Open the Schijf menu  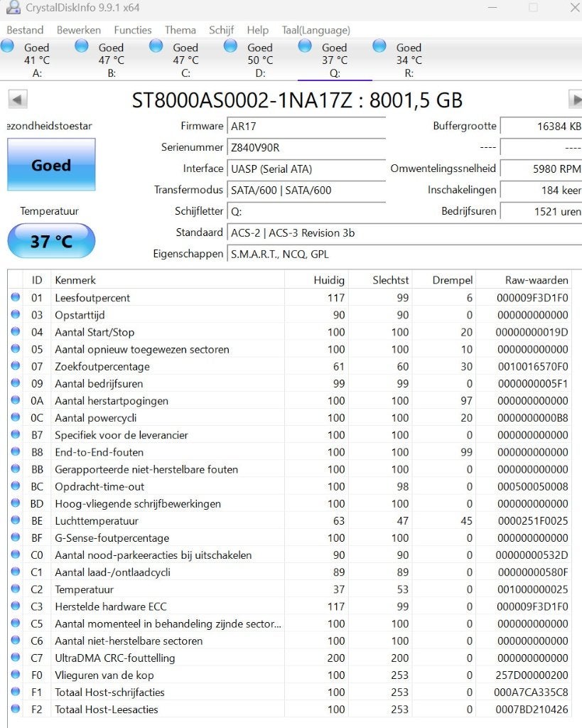(222, 30)
